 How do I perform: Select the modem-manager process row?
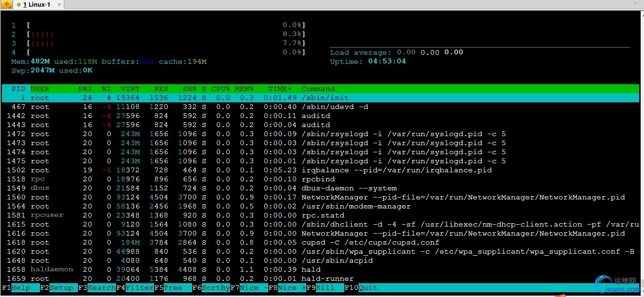321,206
